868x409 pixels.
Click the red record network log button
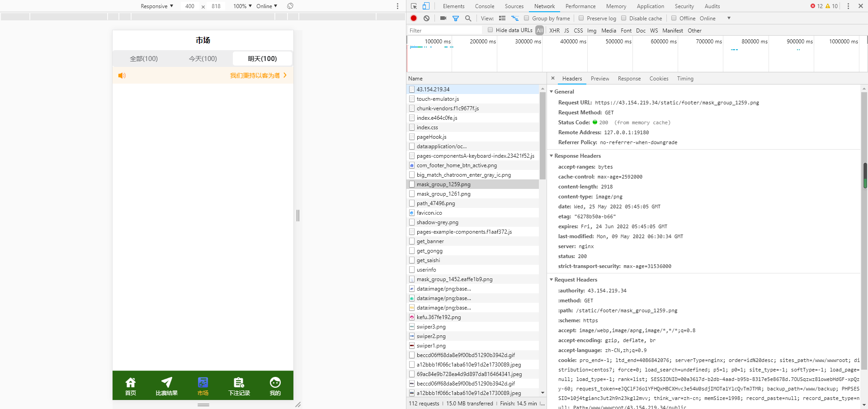(414, 18)
